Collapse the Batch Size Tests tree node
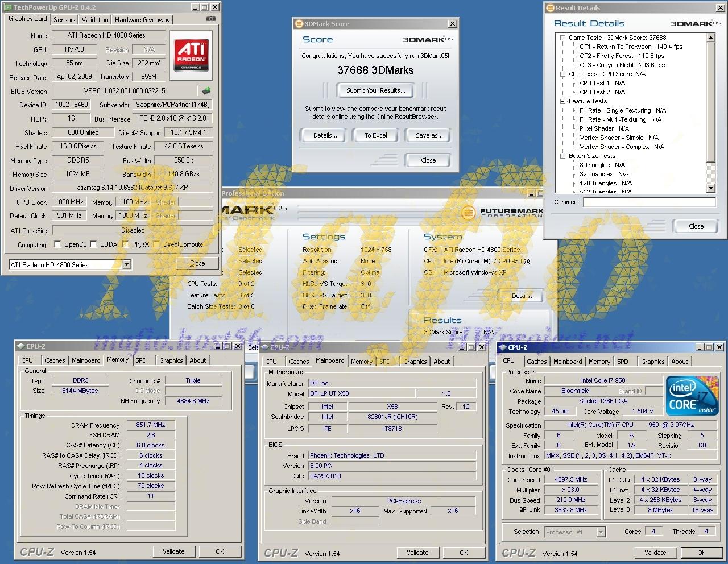The height and width of the screenshot is (564, 728). click(x=562, y=156)
